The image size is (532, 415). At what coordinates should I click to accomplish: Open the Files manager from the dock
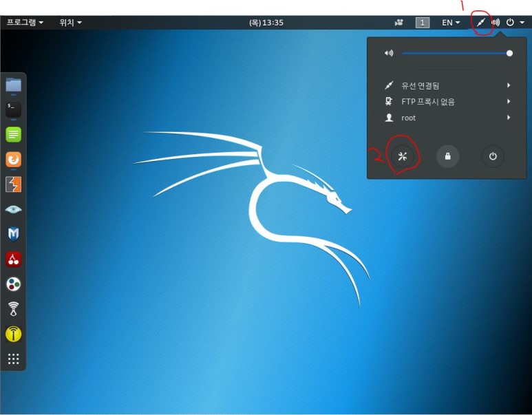pyautogui.click(x=14, y=85)
